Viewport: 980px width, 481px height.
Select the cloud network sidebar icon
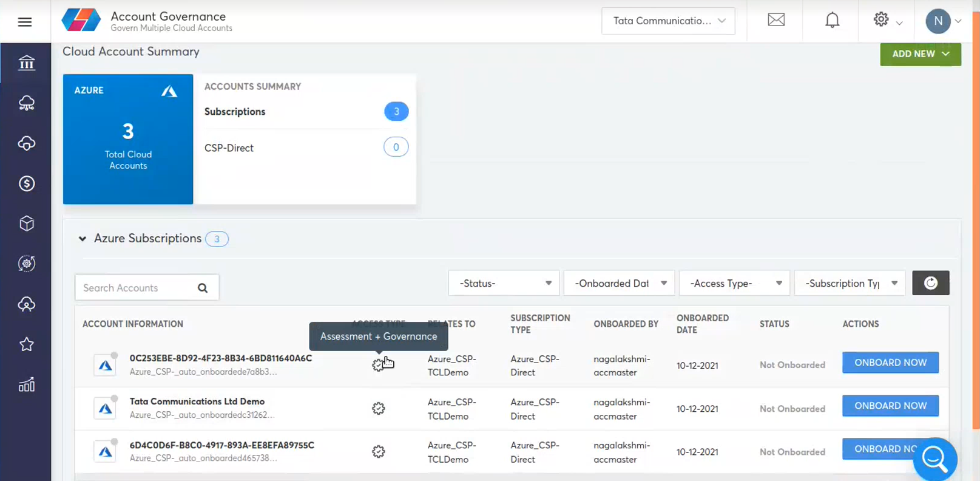pos(26,103)
